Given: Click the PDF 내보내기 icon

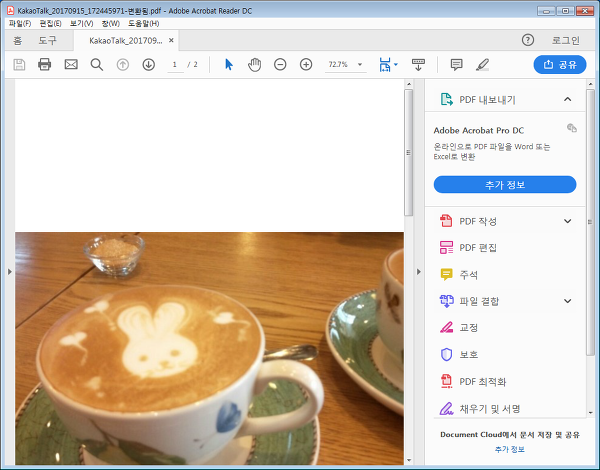Looking at the screenshot, I should [446, 99].
